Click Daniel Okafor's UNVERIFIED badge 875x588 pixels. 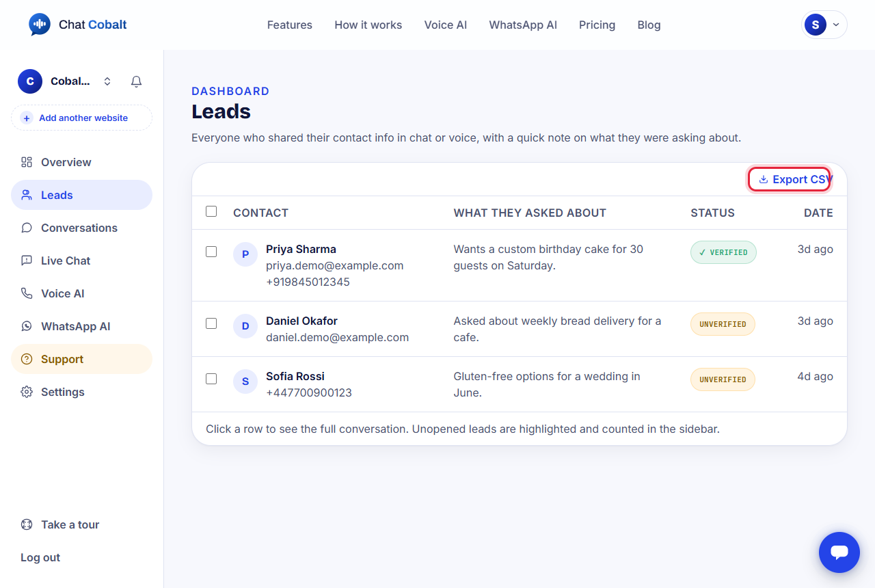point(723,324)
